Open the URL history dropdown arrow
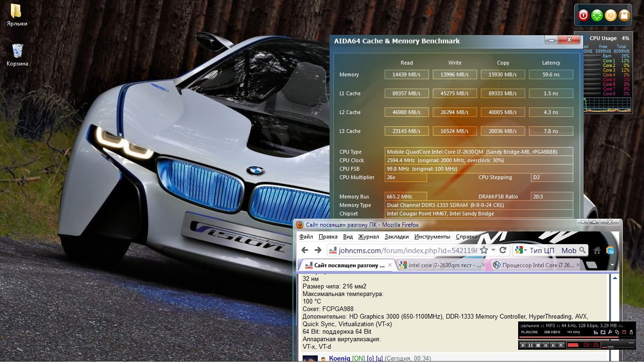Viewport: 644px width, 362px height. (493, 250)
